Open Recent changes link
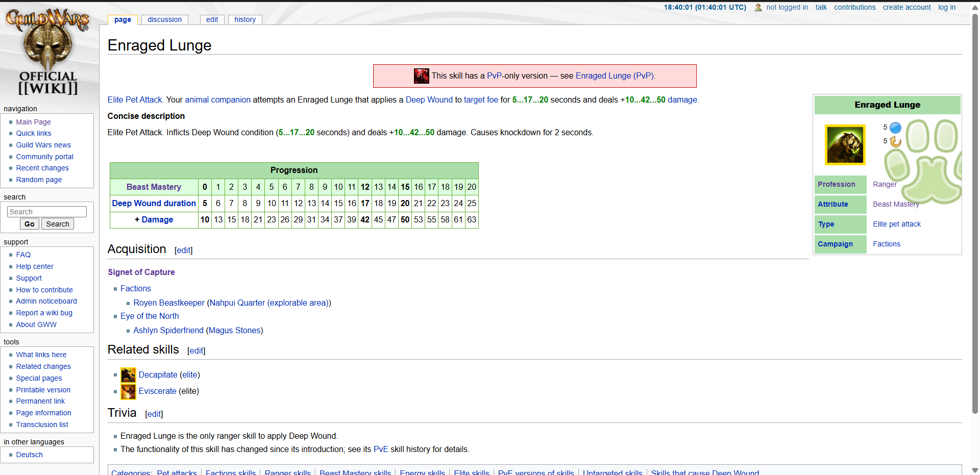This screenshot has height=475, width=980. coord(42,168)
